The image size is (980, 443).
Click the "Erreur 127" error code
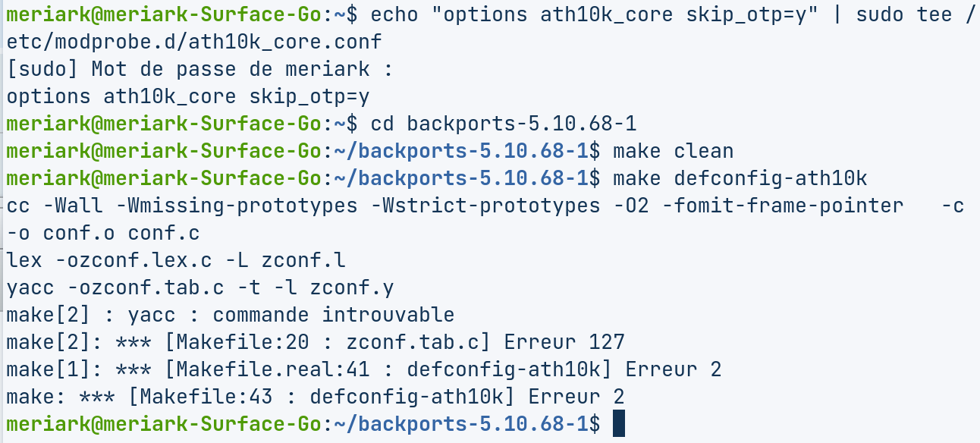pos(564,342)
